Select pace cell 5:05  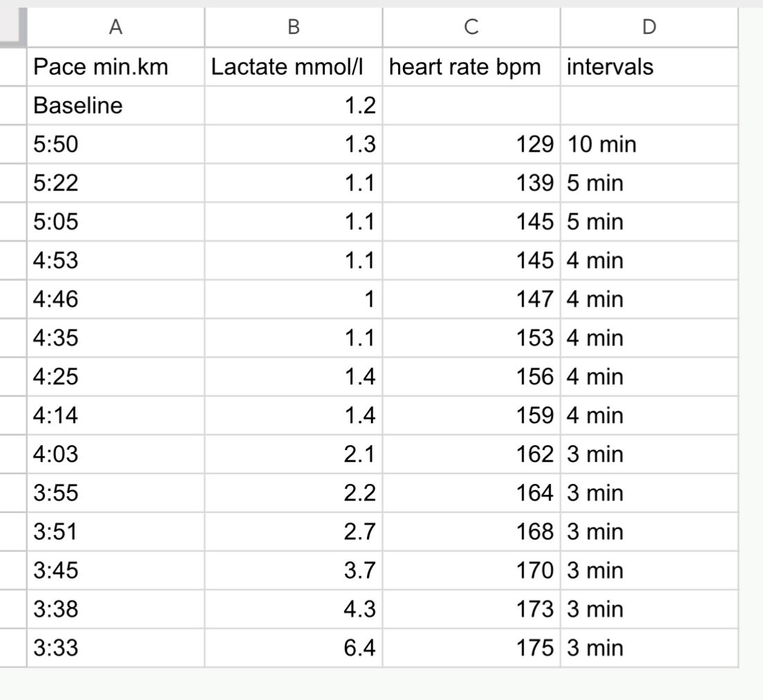(x=116, y=222)
